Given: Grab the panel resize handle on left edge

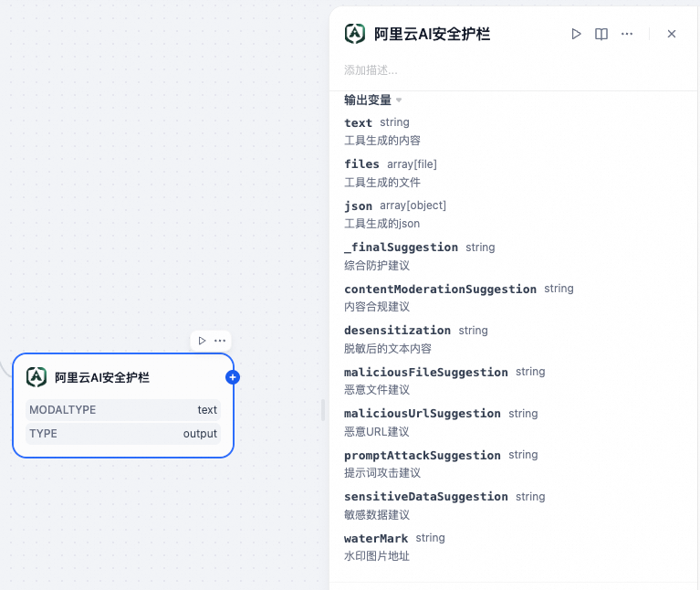Looking at the screenshot, I should (x=323, y=410).
